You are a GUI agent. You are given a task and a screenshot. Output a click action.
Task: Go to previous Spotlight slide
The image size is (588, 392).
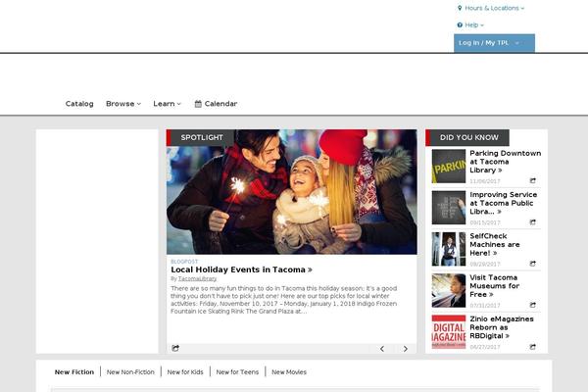[382, 349]
